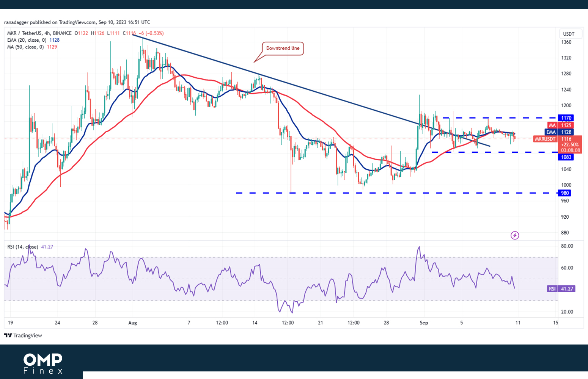Image resolution: width=588 pixels, height=379 pixels.
Task: Open the TradingView logo at chart bottom
Action: (x=23, y=335)
